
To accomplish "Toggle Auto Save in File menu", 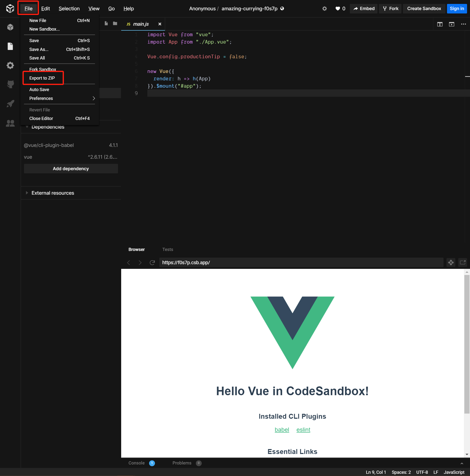I will pos(39,89).
